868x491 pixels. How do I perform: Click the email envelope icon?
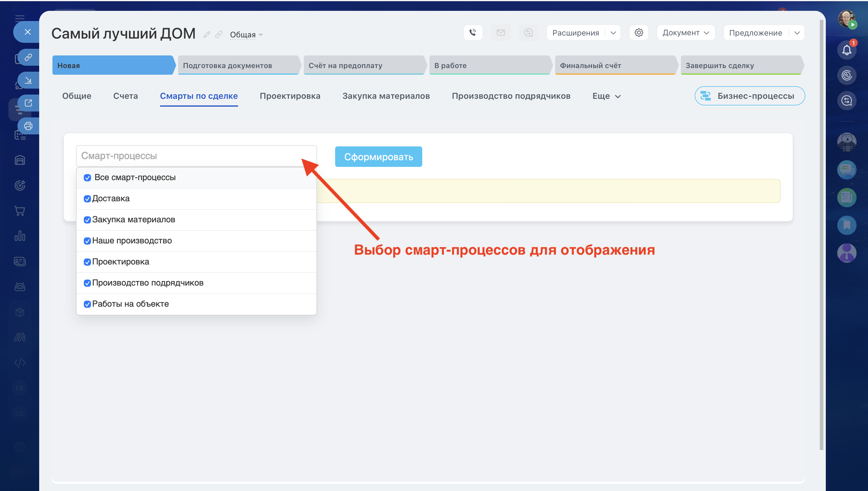tap(501, 33)
